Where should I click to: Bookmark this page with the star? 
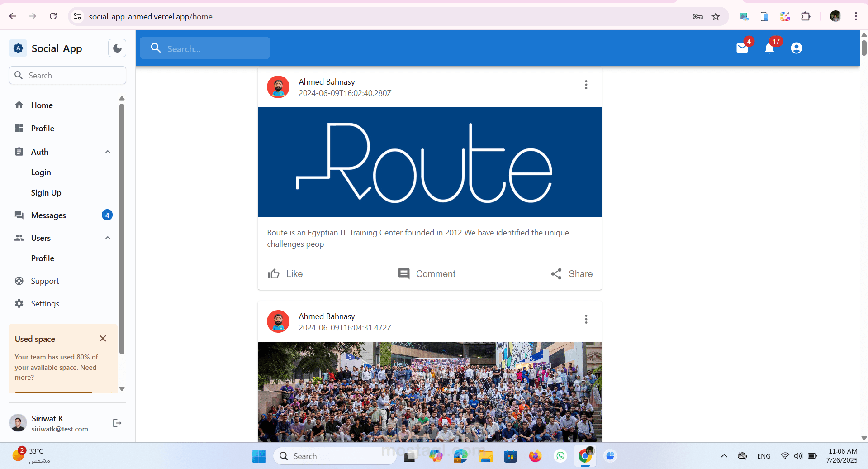click(x=716, y=16)
